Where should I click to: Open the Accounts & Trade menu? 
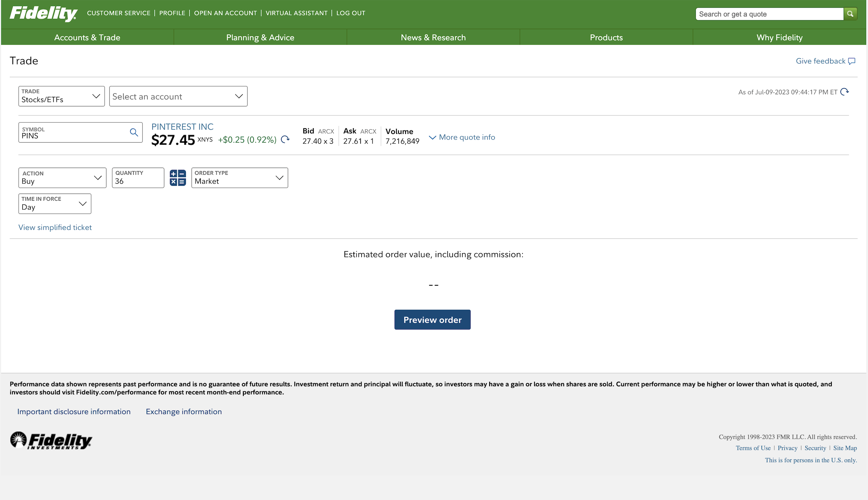(87, 37)
